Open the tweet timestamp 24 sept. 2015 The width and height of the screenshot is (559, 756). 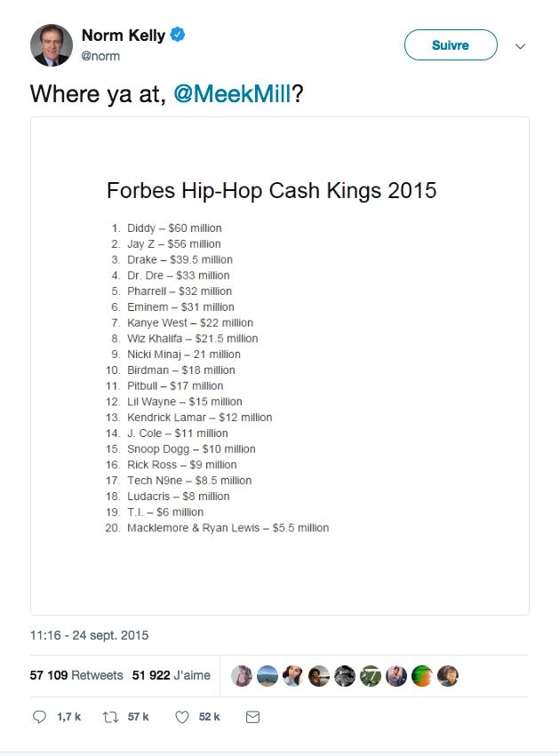coord(89,635)
